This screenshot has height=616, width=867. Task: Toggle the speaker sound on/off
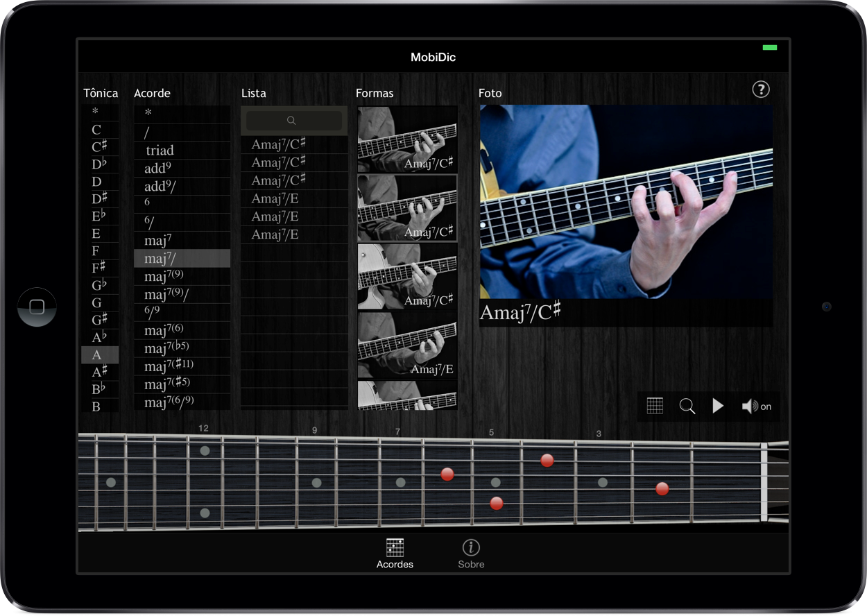[756, 407]
